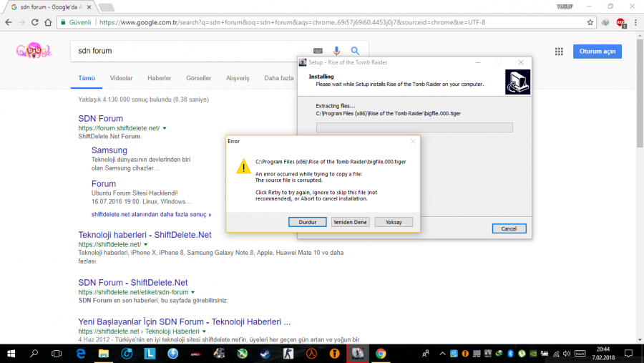
Task: Click the installer computer image in Setup window
Action: [x=517, y=82]
